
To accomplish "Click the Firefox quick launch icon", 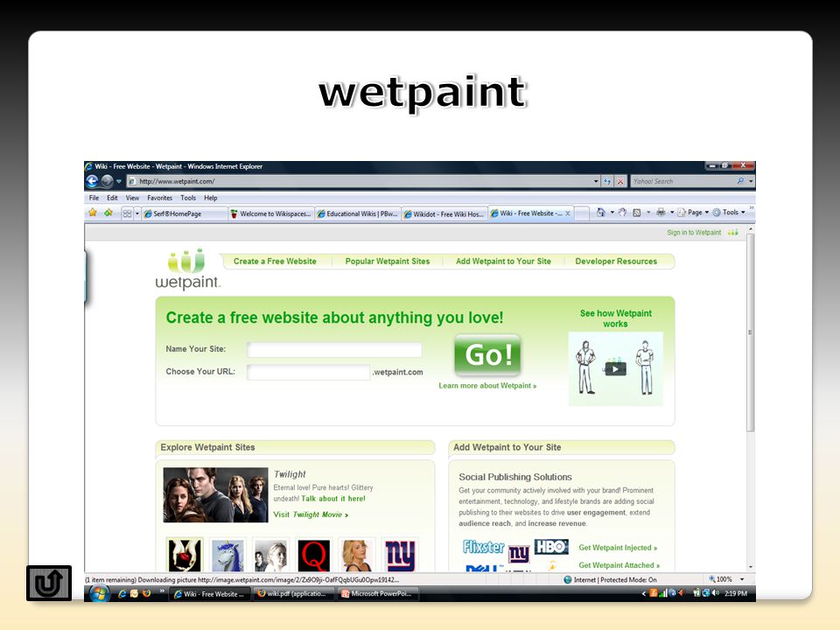I will 146,593.
